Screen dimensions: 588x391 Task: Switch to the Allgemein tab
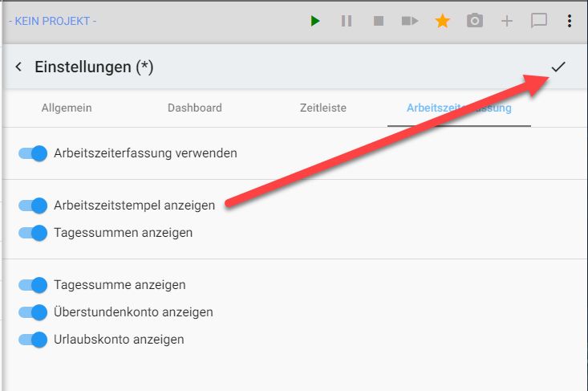[67, 108]
